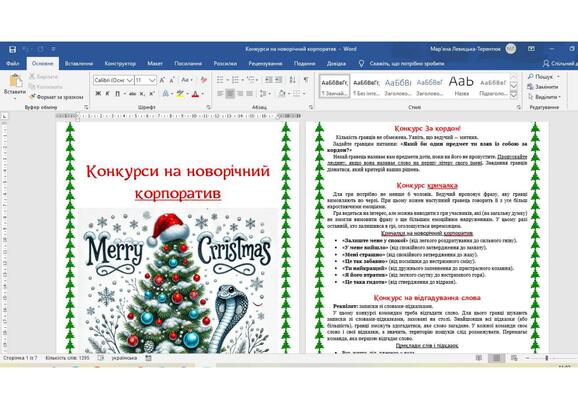
Task: Click the Вставити paste clipboard icon
Action: pyautogui.click(x=15, y=81)
